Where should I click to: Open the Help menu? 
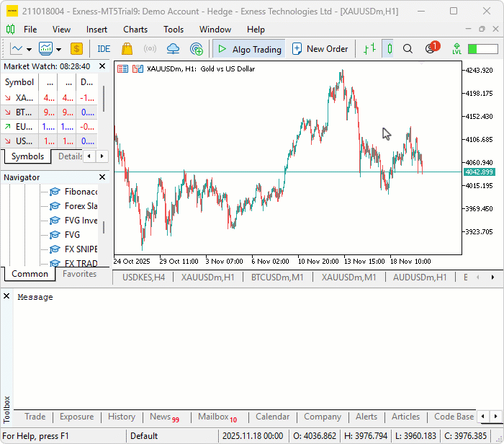coord(256,30)
